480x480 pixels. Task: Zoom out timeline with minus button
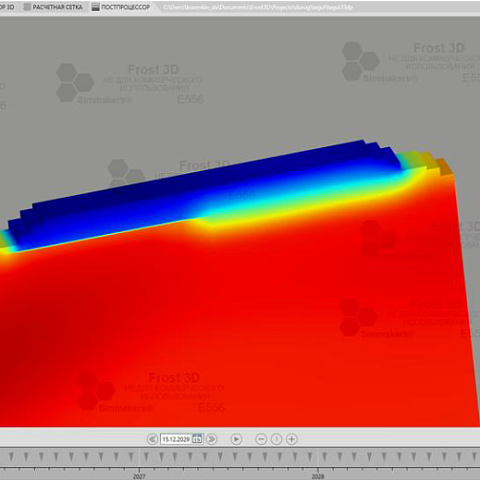[x=261, y=439]
